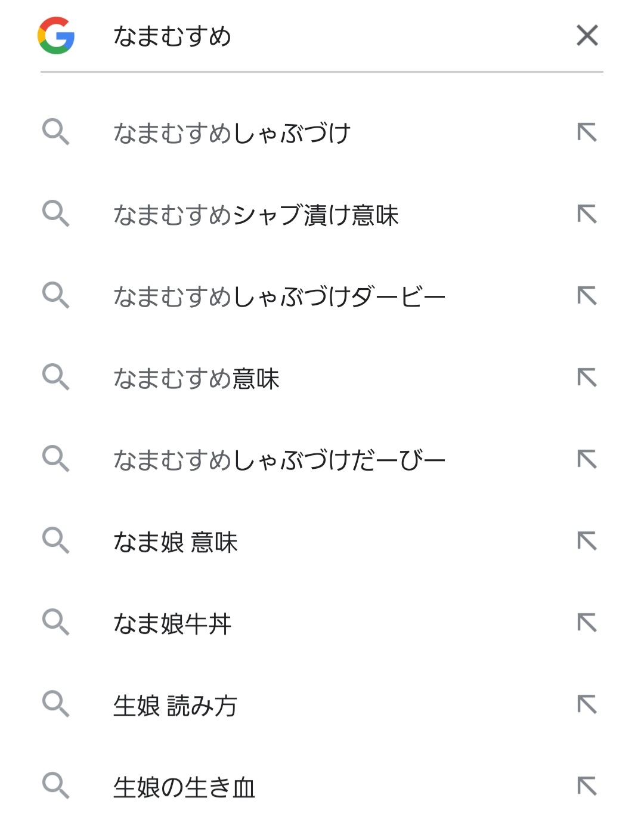Select suggestion なま娘牛丼
This screenshot has width=644, height=838.
click(172, 624)
